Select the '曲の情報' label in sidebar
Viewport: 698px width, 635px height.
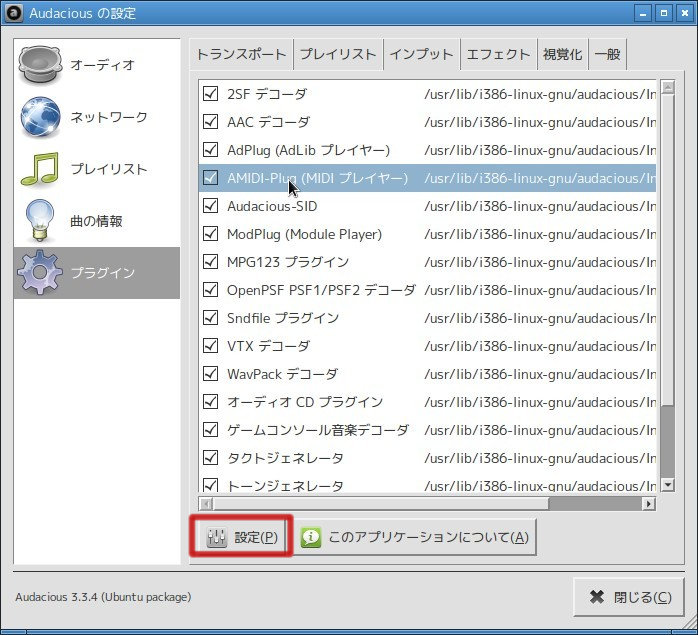tap(96, 221)
